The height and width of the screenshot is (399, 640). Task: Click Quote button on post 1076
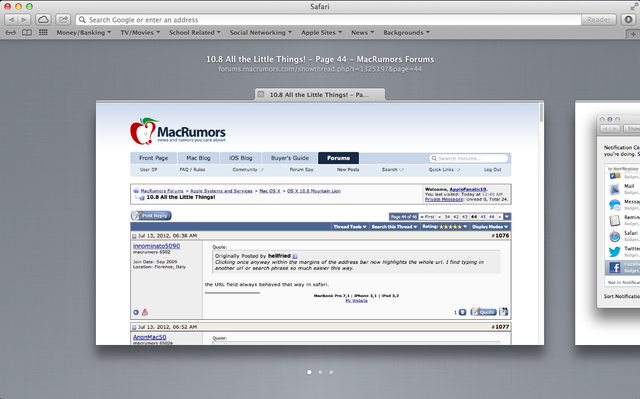click(x=483, y=312)
